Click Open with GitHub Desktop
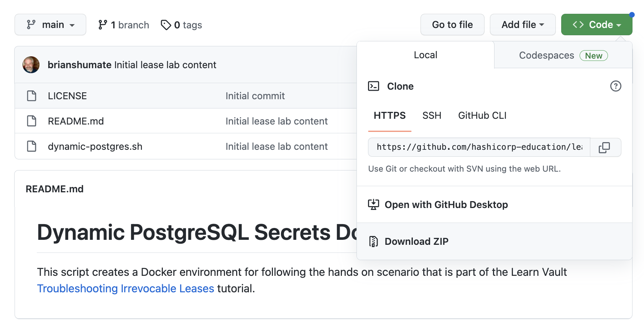644x331 pixels. (495, 205)
